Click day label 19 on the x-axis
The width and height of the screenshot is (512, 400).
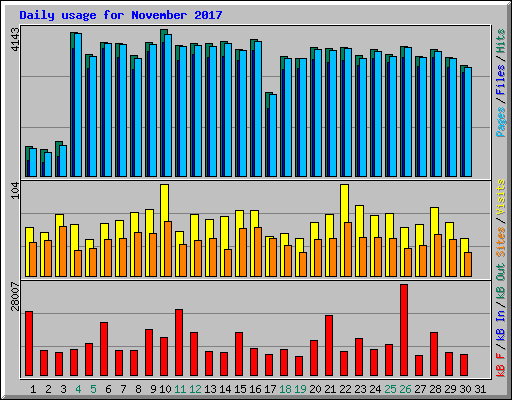300,389
